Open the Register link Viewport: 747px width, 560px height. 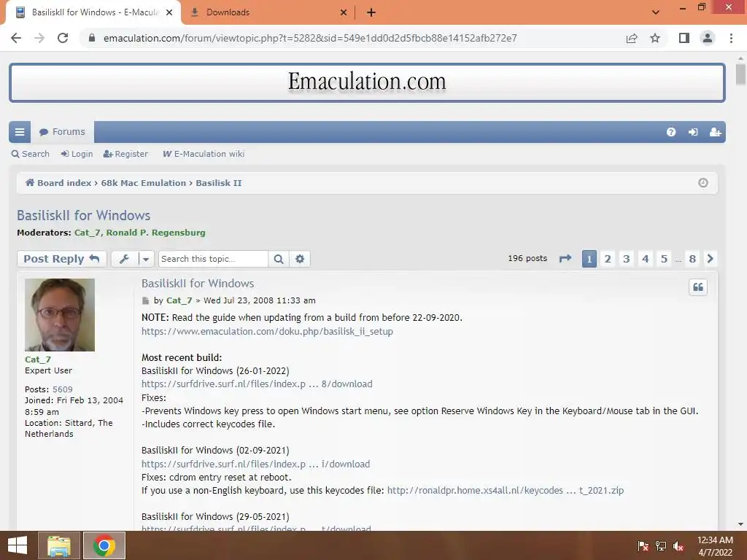click(x=125, y=154)
